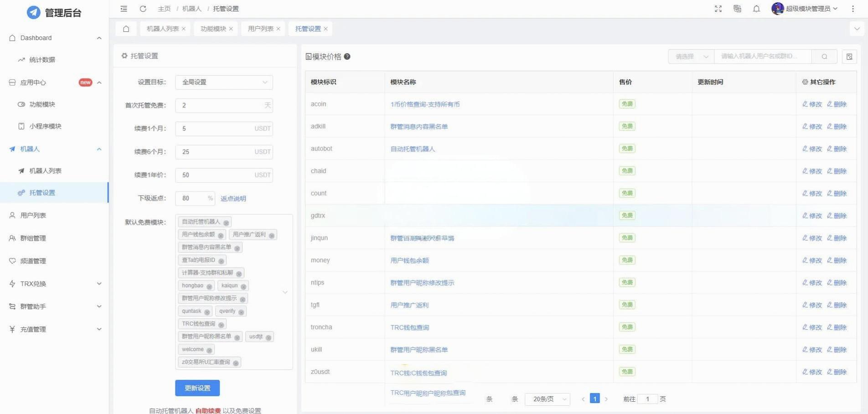Click the refresh page icon
868x414 pixels.
tap(143, 9)
